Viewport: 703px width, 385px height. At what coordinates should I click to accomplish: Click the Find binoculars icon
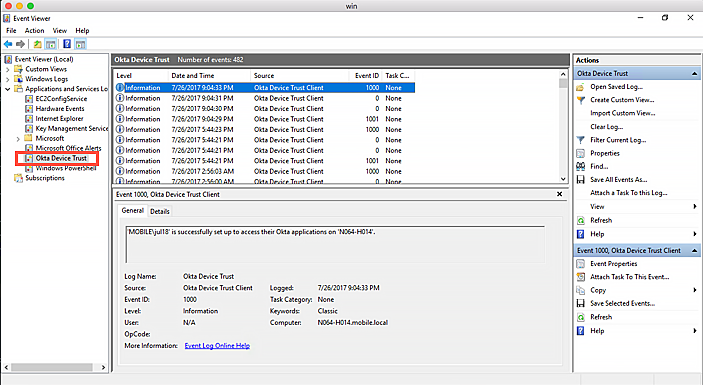581,166
